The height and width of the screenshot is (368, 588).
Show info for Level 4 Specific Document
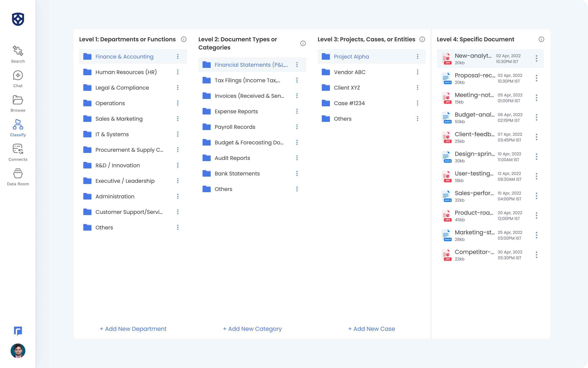[x=541, y=39]
